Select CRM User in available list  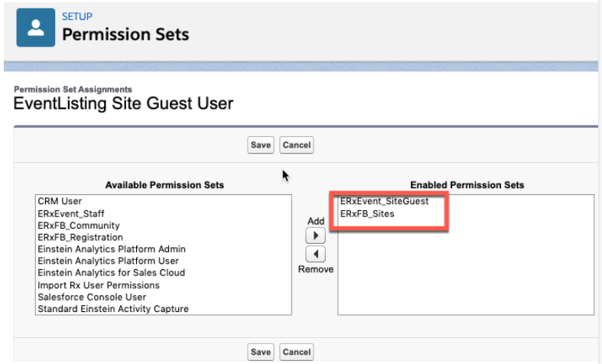60,201
